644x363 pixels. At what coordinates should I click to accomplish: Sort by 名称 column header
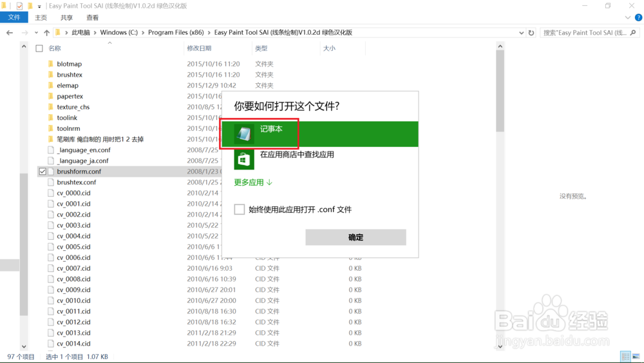tap(55, 48)
